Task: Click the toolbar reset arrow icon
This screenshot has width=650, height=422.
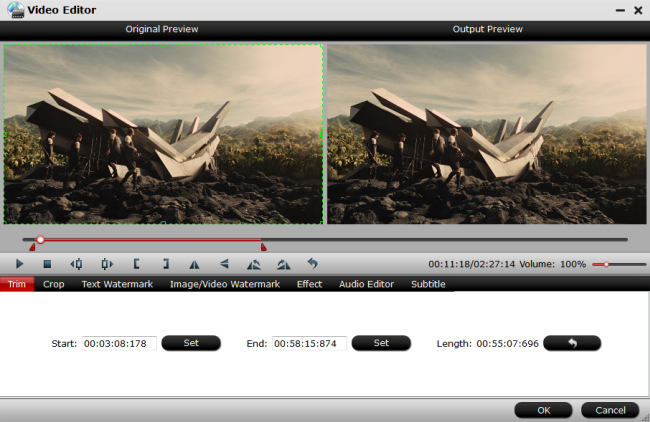Action: tap(313, 263)
